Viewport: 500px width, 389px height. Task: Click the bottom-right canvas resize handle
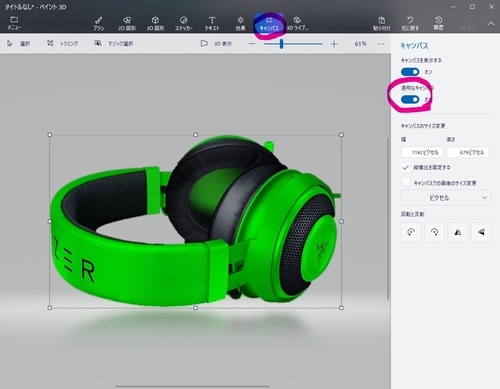(341, 308)
